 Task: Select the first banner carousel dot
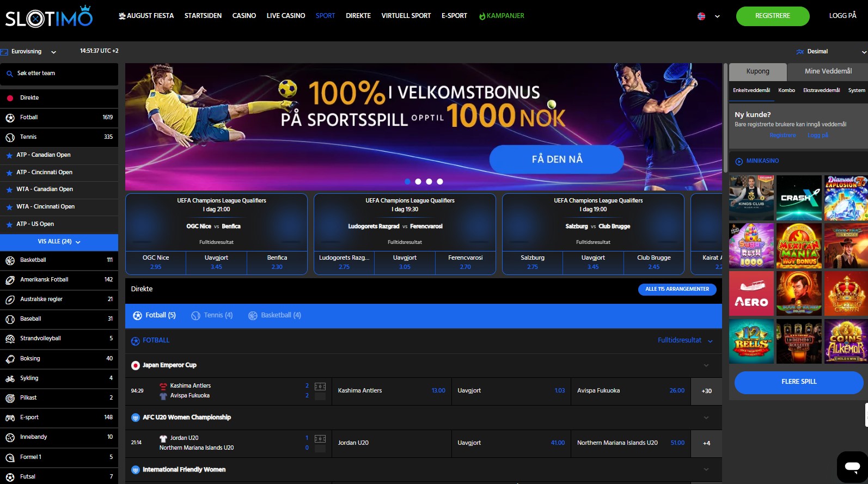407,182
